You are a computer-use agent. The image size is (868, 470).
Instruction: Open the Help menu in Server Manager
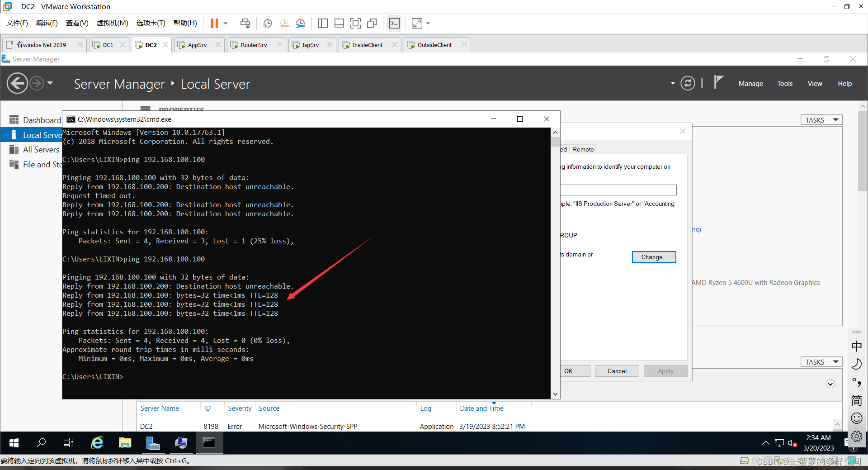coord(844,84)
